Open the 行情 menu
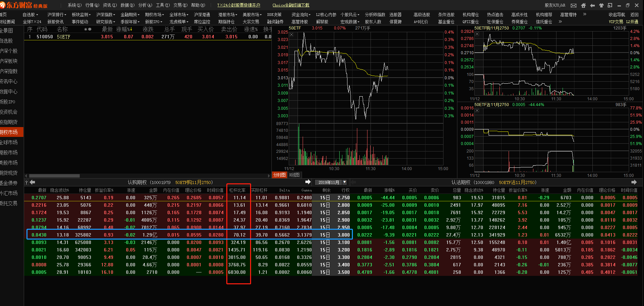This screenshot has height=306, width=644. coord(92,5)
